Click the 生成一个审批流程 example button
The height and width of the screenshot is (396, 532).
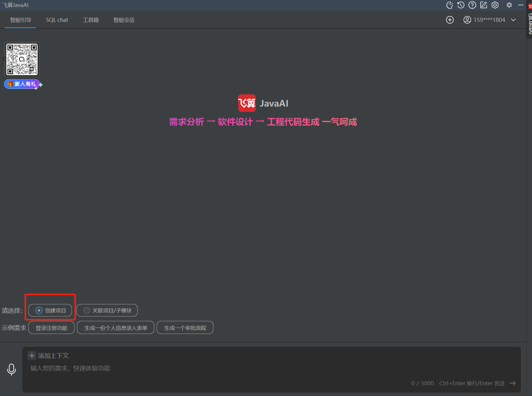tap(185, 328)
